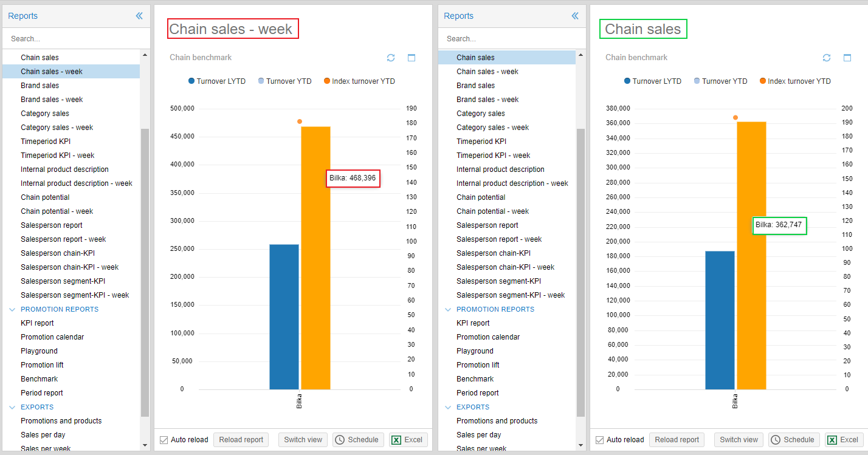This screenshot has height=455, width=868.
Task: Collapse Promotion Reports section in left panel
Action: (12, 309)
